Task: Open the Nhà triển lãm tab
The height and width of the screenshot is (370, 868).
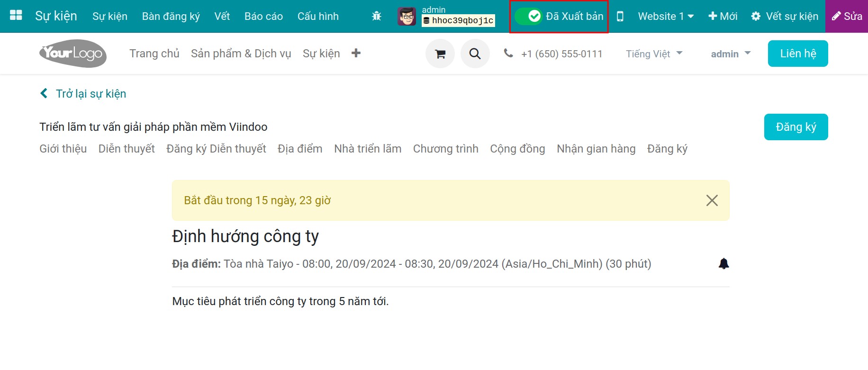Action: 368,149
